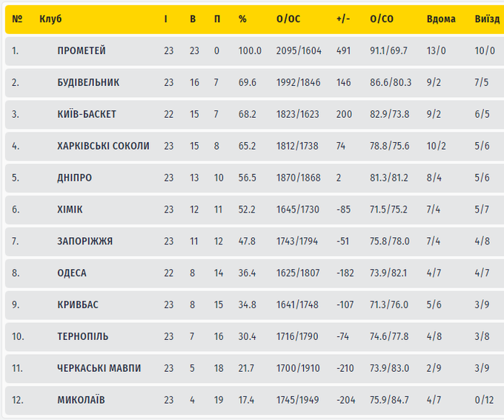Click the О/СО averages column header

(382, 19)
